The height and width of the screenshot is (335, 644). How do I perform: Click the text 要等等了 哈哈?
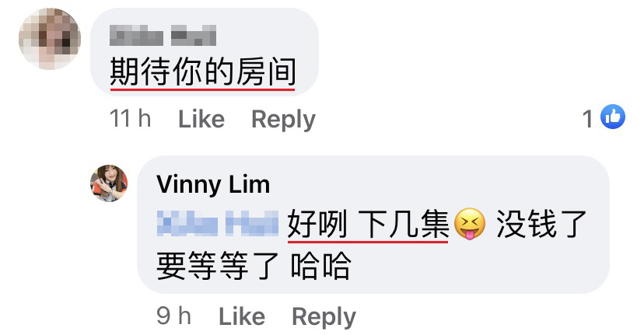pyautogui.click(x=254, y=266)
